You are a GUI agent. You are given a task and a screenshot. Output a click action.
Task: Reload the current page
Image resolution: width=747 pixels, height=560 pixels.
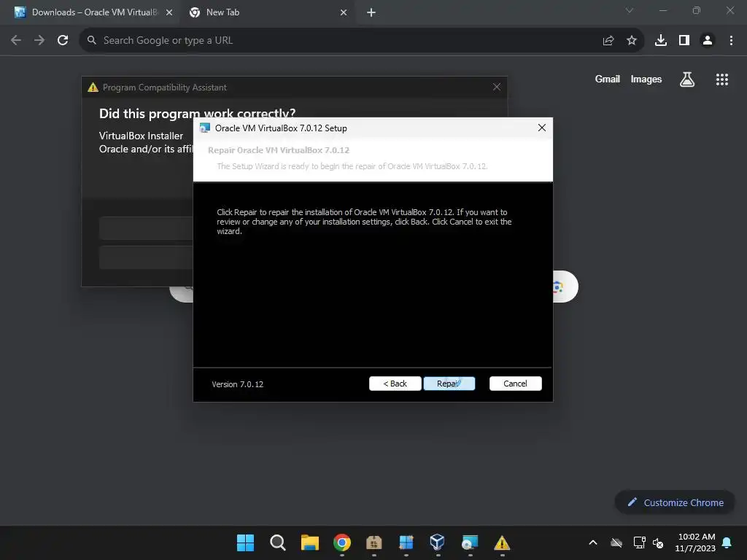coord(63,40)
